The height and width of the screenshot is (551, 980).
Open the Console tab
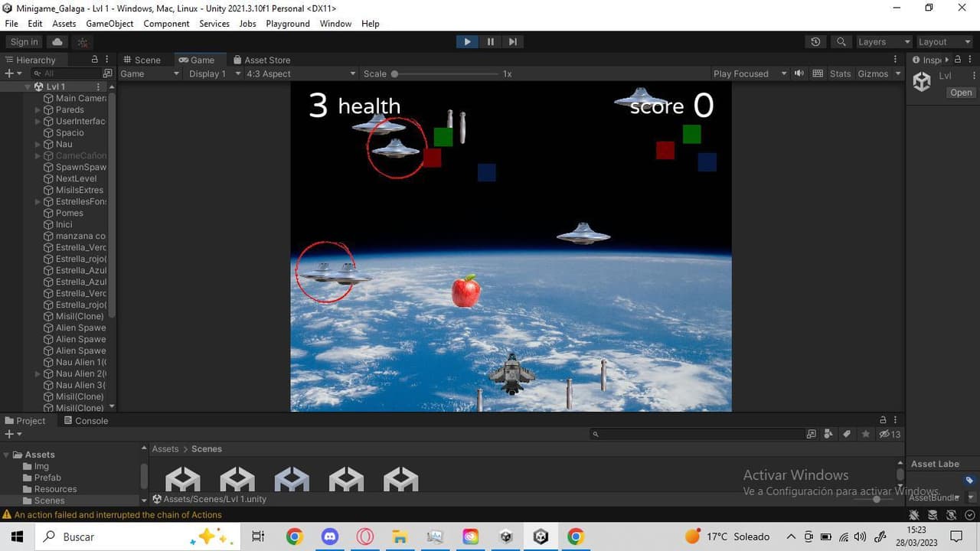tap(86, 420)
